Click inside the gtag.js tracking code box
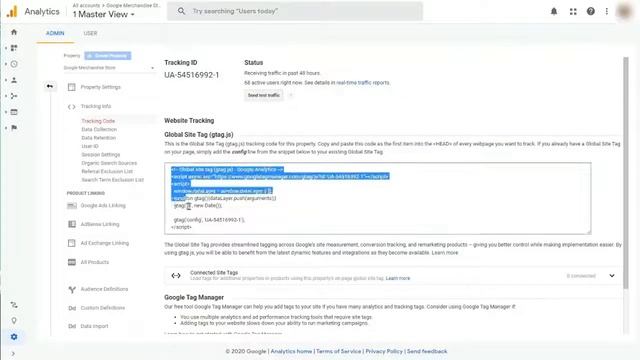Viewport: 640px width, 360px height. (x=378, y=198)
